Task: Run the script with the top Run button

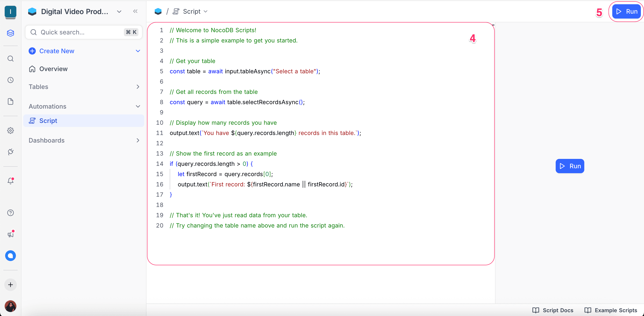Action: coord(626,11)
